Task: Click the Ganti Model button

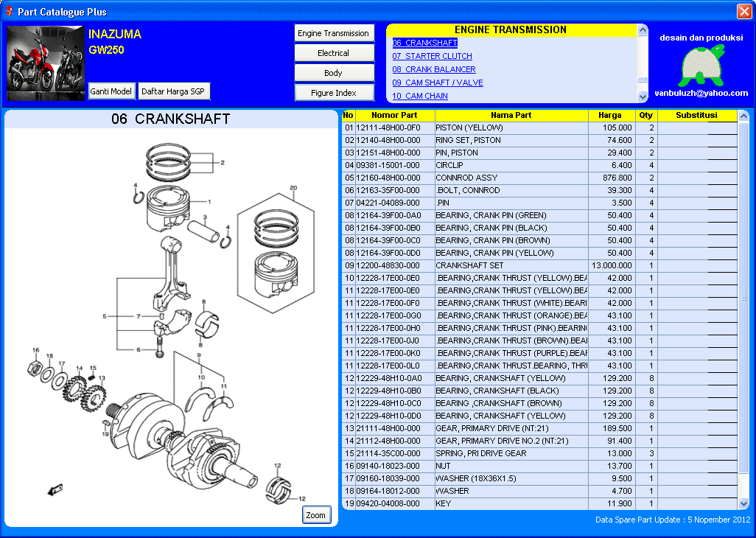Action: (111, 91)
